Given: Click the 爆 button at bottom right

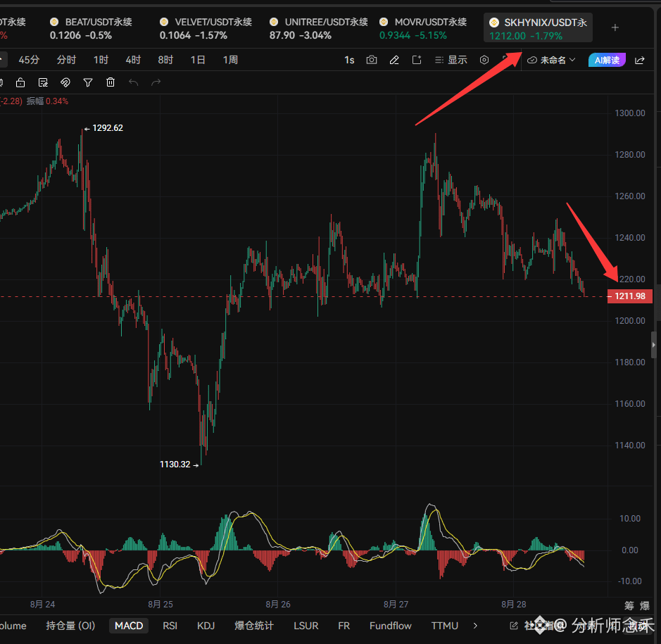Looking at the screenshot, I should click(645, 606).
